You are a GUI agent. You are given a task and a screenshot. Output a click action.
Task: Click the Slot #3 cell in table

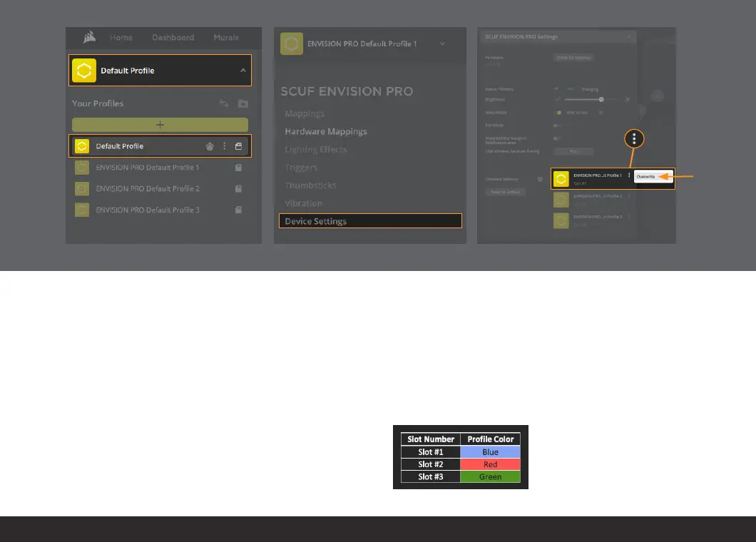(x=431, y=476)
